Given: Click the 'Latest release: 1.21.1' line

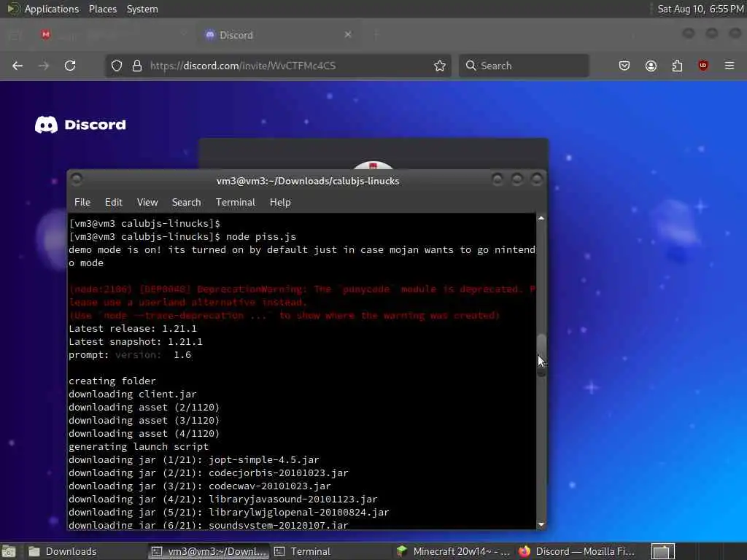Looking at the screenshot, I should [133, 329].
